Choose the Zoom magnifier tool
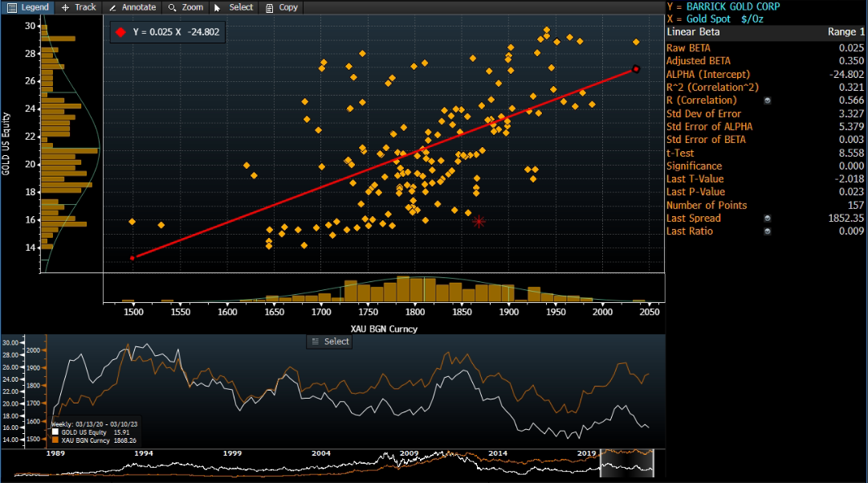This screenshot has height=483, width=868. [x=185, y=7]
